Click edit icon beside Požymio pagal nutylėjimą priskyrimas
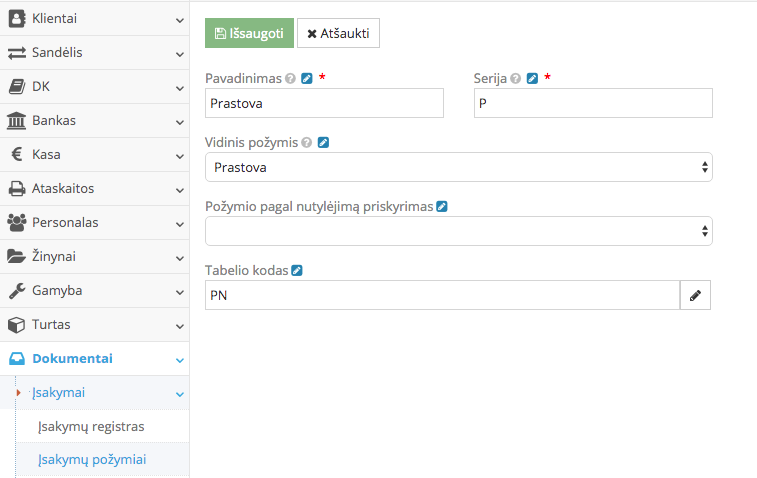The width and height of the screenshot is (757, 478). [442, 207]
